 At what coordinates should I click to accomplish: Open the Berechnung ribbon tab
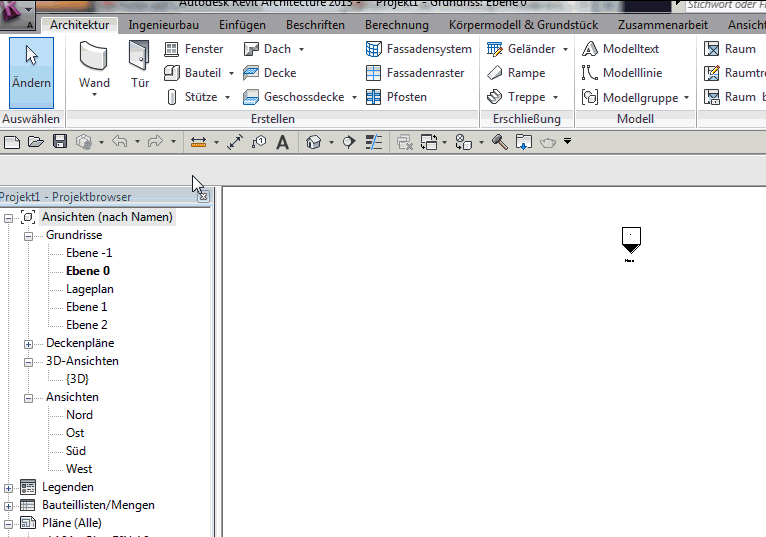397,25
